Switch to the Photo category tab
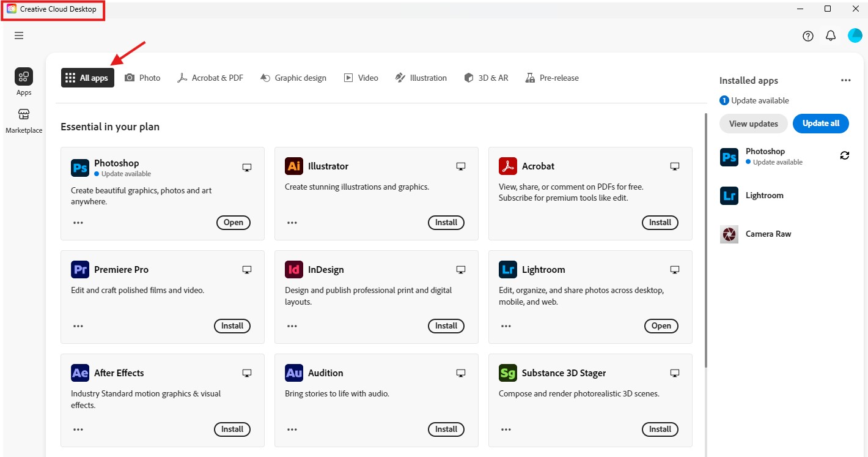 click(x=142, y=78)
